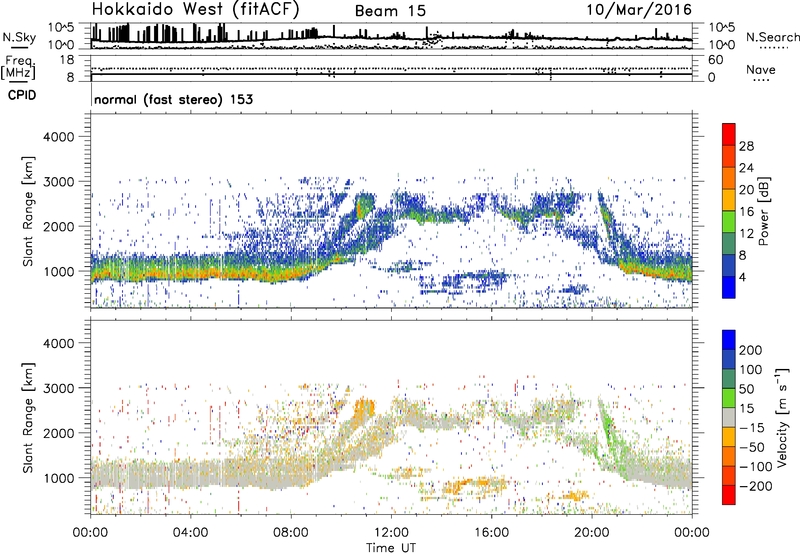Click the "12:00" time axis label

click(391, 533)
